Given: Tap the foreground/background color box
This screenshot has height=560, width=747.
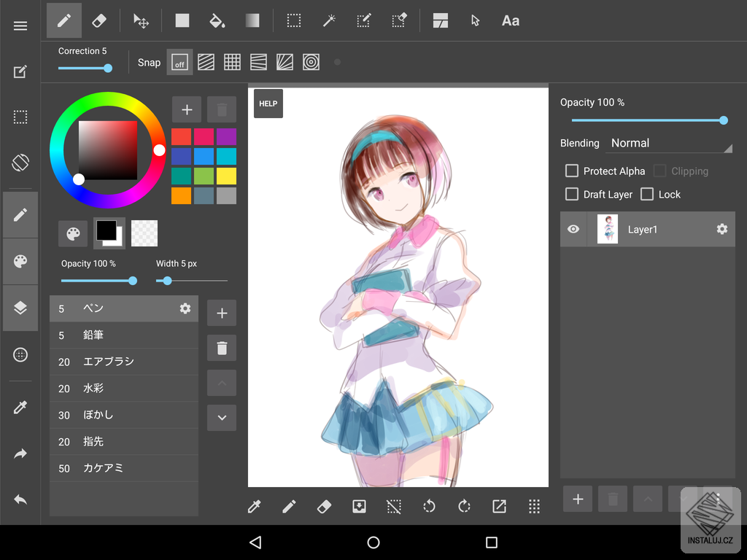Looking at the screenshot, I should coord(109,233).
